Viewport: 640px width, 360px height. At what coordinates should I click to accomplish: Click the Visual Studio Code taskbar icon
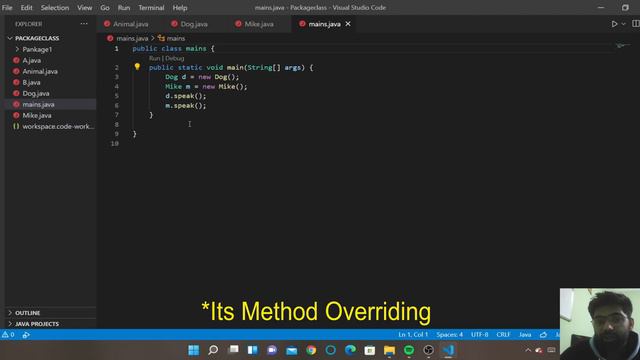pyautogui.click(x=448, y=350)
